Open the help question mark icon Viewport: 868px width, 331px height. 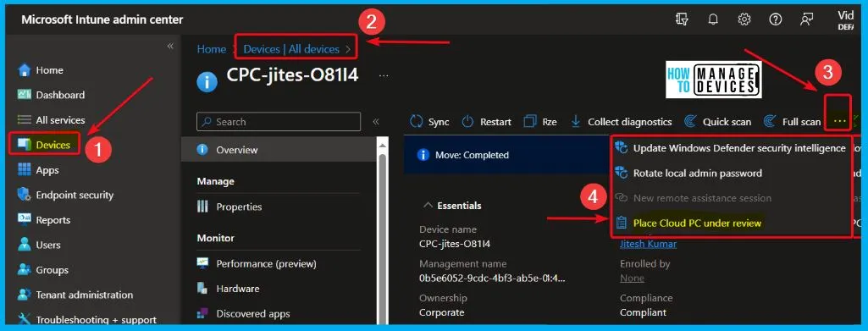[775, 19]
